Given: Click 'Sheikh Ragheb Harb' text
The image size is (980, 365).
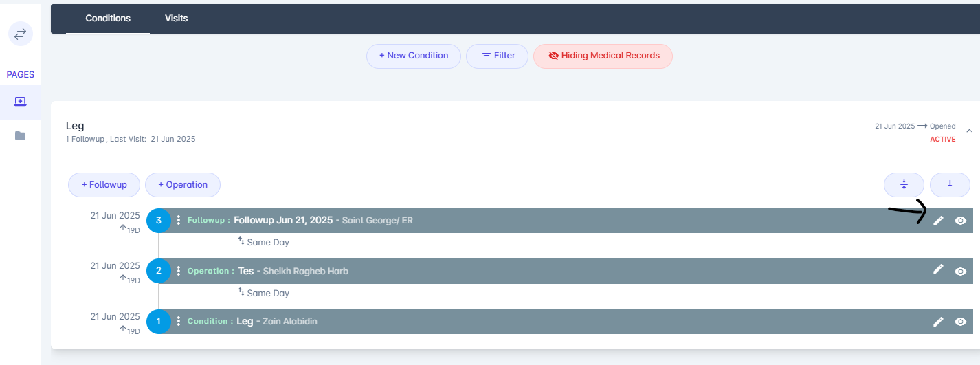Looking at the screenshot, I should 306,272.
